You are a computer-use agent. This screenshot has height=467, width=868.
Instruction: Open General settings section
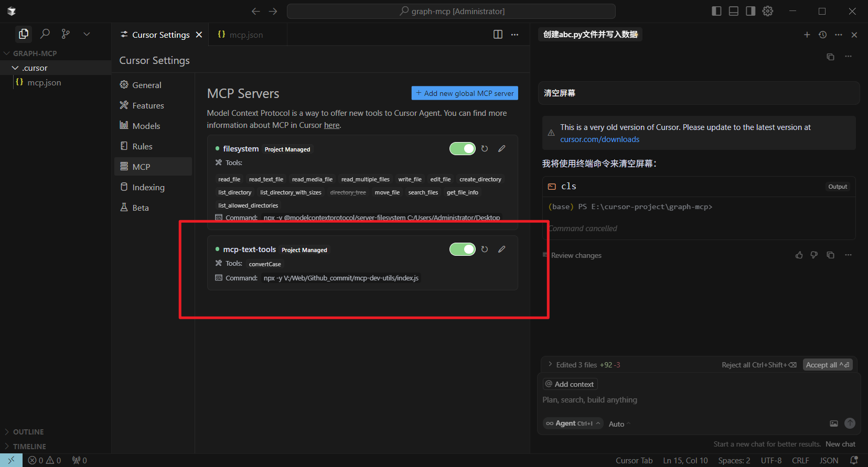pos(153,85)
